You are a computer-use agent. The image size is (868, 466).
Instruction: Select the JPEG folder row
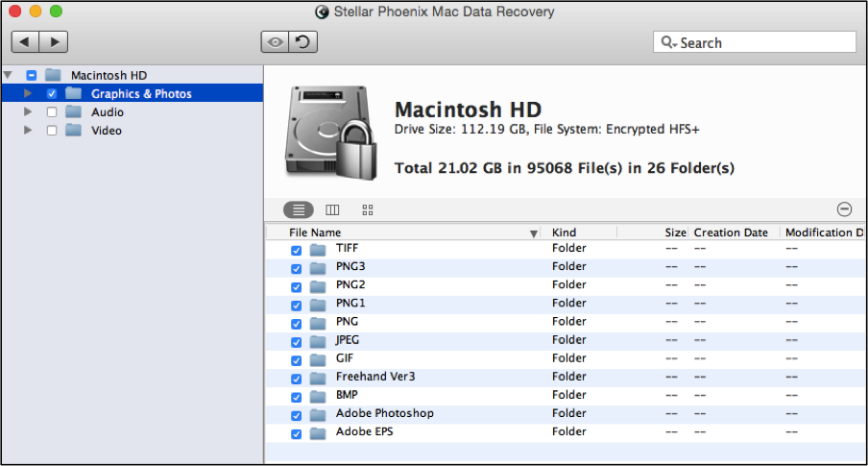(567, 340)
